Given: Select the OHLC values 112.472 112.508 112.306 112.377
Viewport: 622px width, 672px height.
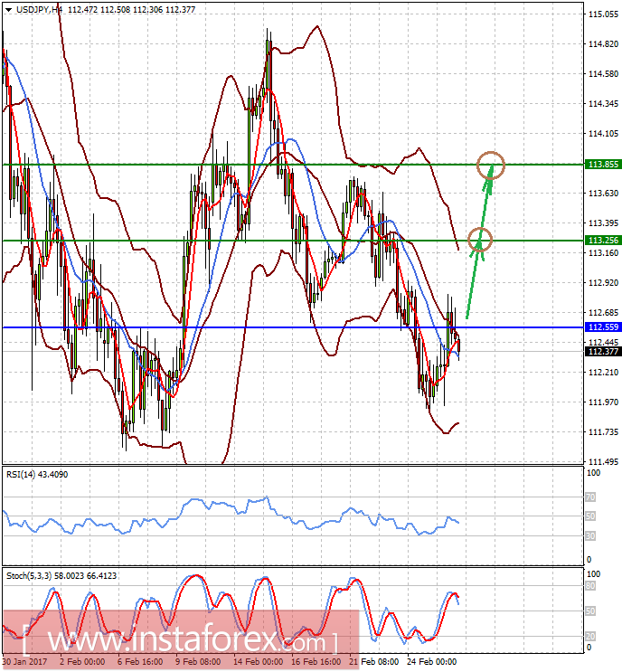Looking at the screenshot, I should click(x=131, y=9).
